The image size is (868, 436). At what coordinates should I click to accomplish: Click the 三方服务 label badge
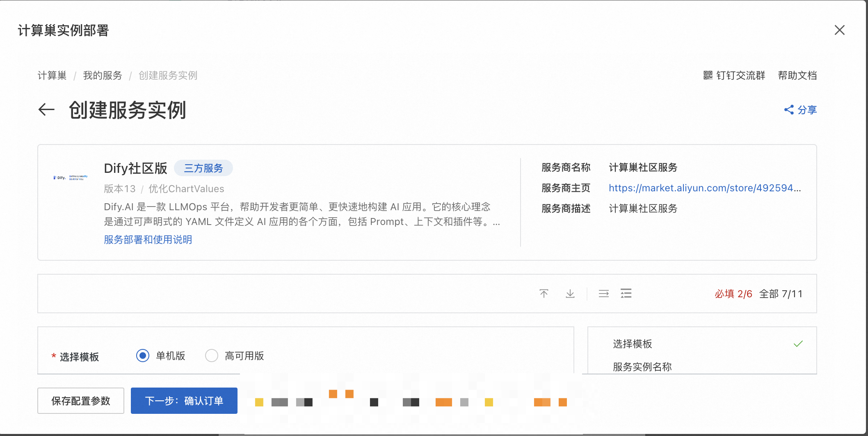coord(203,168)
